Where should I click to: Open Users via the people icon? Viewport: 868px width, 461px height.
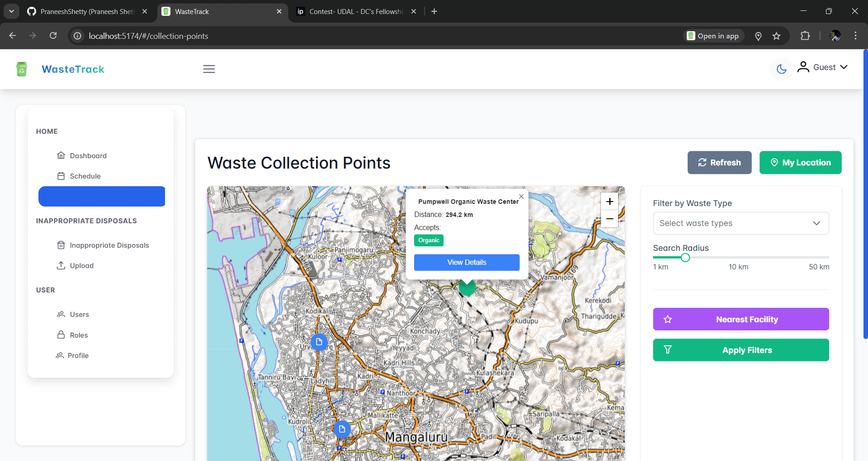61,314
